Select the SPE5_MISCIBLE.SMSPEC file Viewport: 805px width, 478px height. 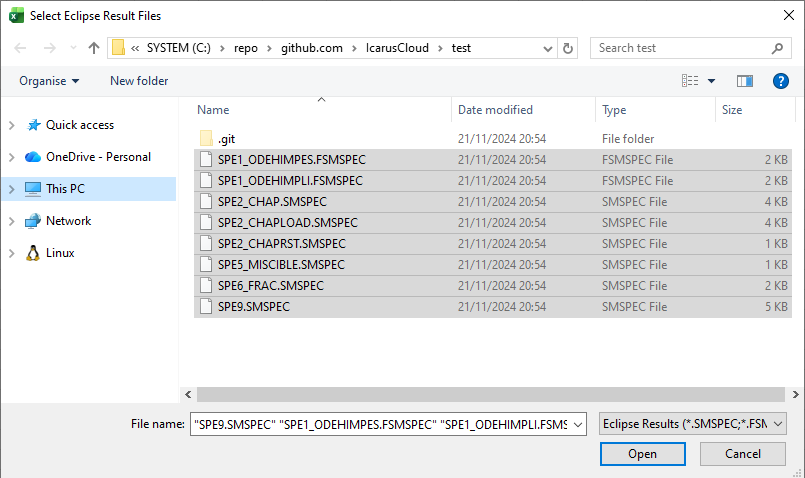pyautogui.click(x=493, y=265)
